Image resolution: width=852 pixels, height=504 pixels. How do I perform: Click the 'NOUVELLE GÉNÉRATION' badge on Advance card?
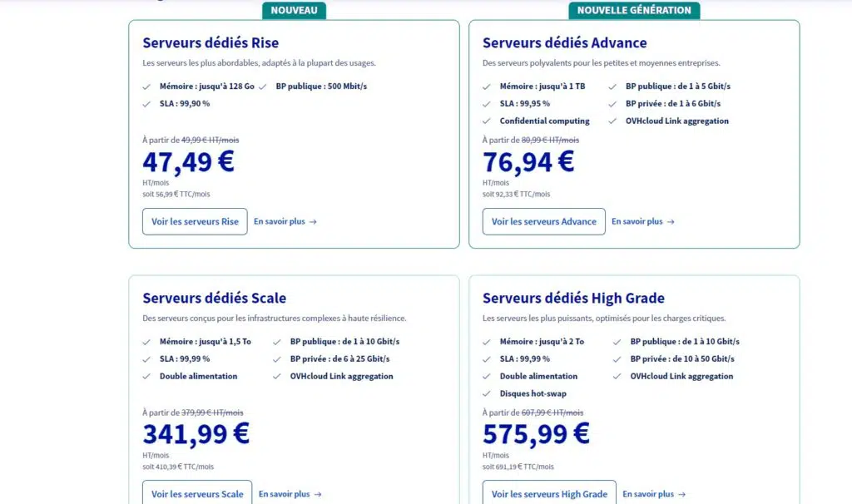[634, 10]
